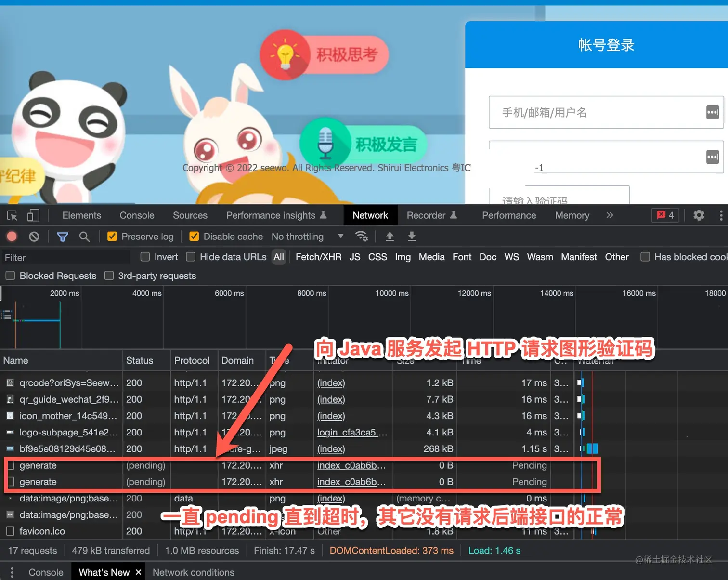Switch to the Performance tab
Image resolution: width=728 pixels, height=580 pixels.
point(509,215)
